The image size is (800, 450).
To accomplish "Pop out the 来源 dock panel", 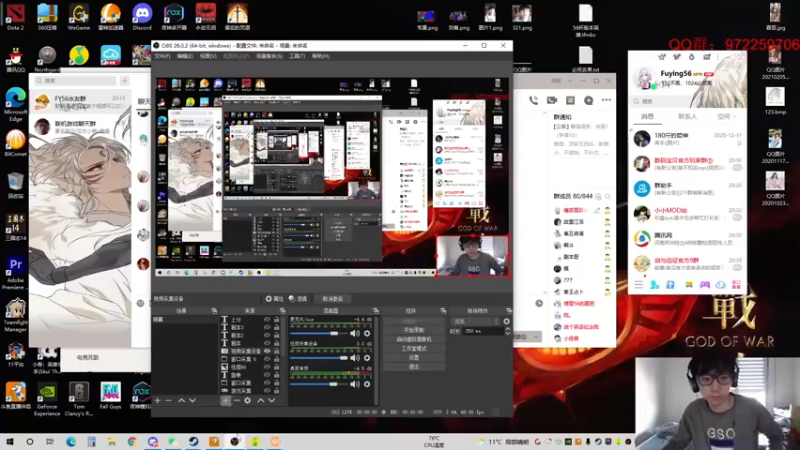I will pos(282,311).
